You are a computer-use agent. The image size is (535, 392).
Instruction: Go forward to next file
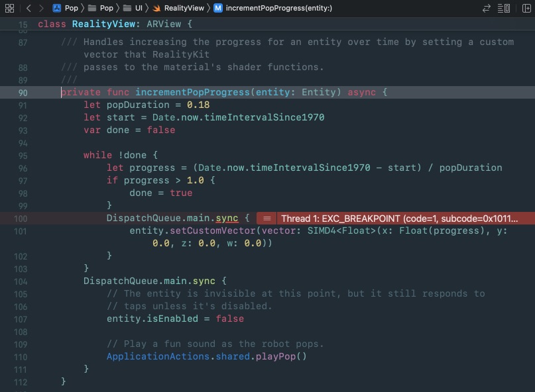(41, 8)
